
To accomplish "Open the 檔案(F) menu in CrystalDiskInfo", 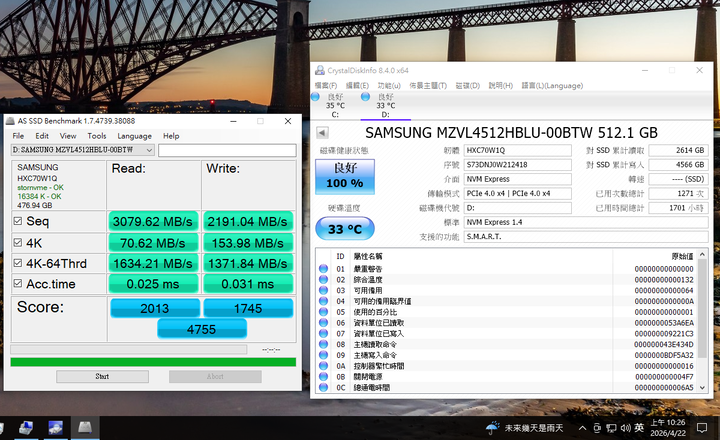I will (x=326, y=85).
